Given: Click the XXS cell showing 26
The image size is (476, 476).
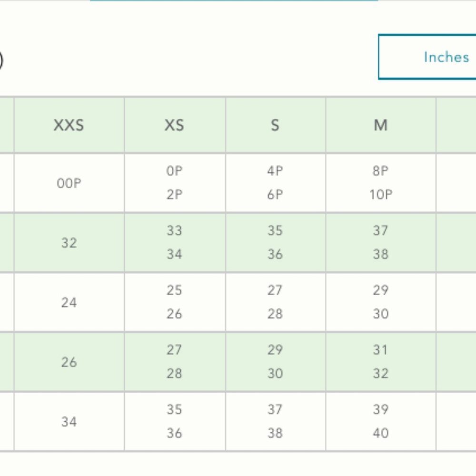Looking at the screenshot, I should (x=69, y=362).
